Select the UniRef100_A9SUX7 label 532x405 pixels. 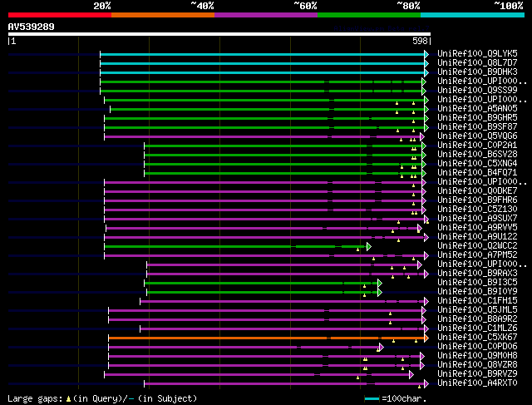click(x=477, y=219)
